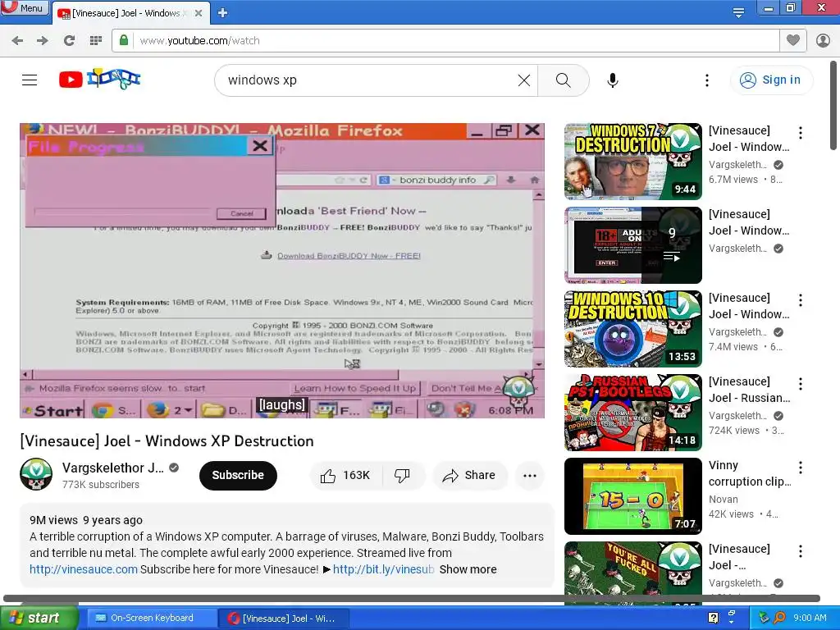The height and width of the screenshot is (630, 840).
Task: Click the video player frame
Action: pos(282,271)
